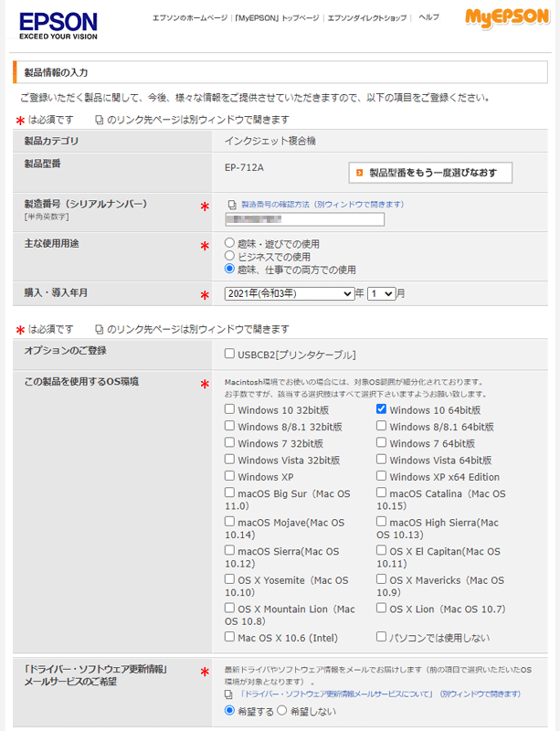The height and width of the screenshot is (731, 560).
Task: Check Windows XP x64 Edition
Action: (x=382, y=476)
